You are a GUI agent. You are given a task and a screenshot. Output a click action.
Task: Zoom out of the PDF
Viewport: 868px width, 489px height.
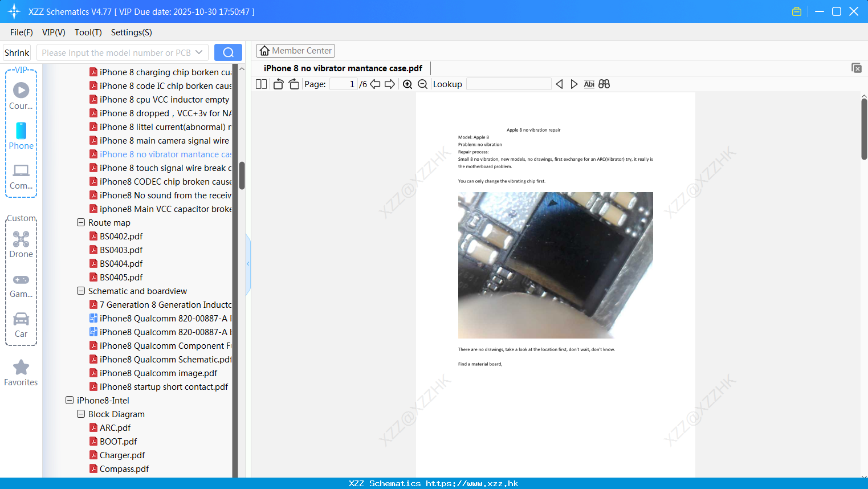422,84
